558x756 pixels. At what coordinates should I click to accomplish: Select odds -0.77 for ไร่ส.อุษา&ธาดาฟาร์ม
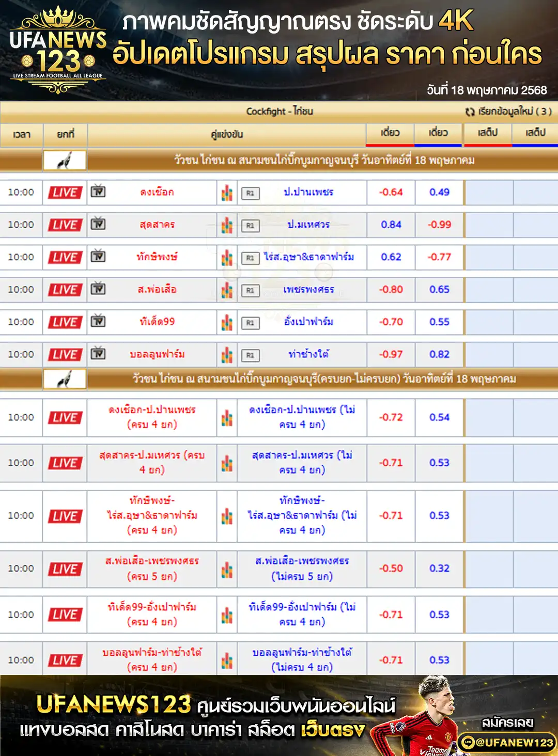click(439, 257)
